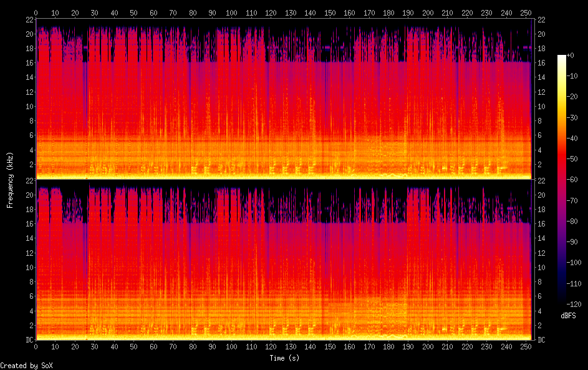The height and width of the screenshot is (370, 588).
Task: Select the 0 tick on the top time axis
Action: 36,12
